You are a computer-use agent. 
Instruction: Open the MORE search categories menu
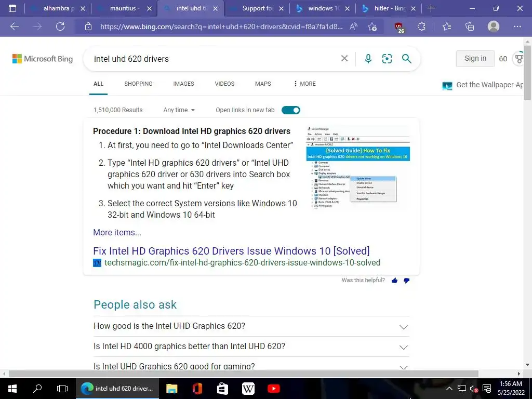[304, 84]
